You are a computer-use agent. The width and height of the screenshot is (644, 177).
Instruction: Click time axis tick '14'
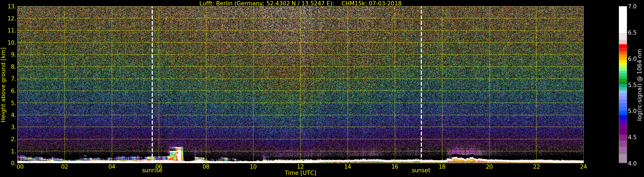pos(347,166)
